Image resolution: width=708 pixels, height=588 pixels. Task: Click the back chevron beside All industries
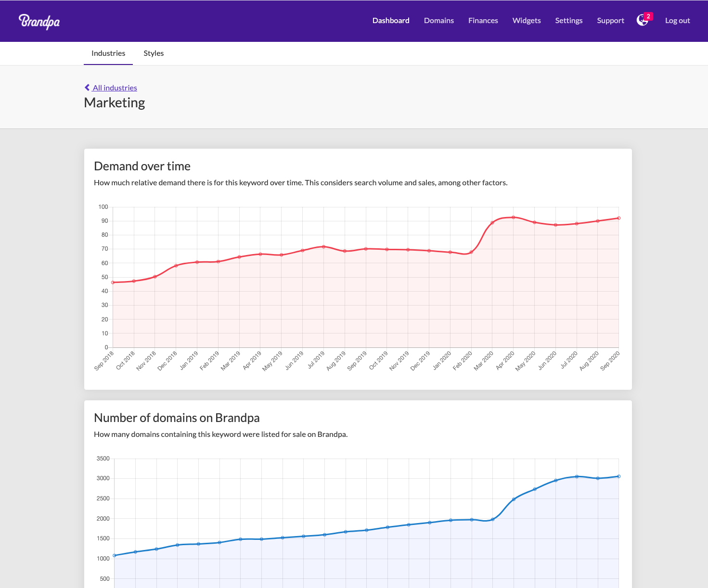[x=87, y=88]
